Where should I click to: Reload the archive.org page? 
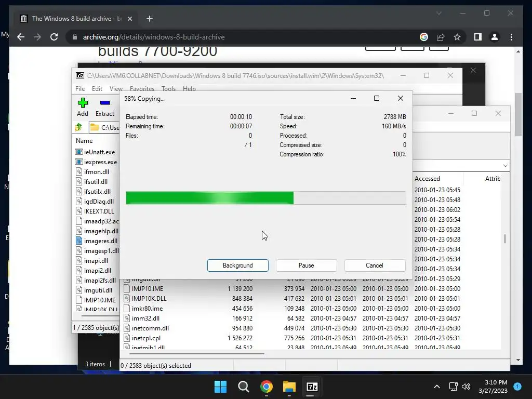[54, 37]
